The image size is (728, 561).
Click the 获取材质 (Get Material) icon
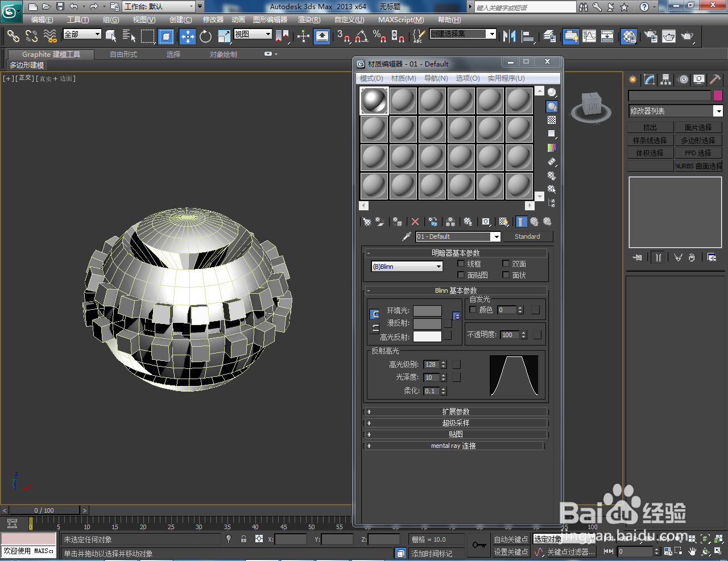tap(367, 222)
